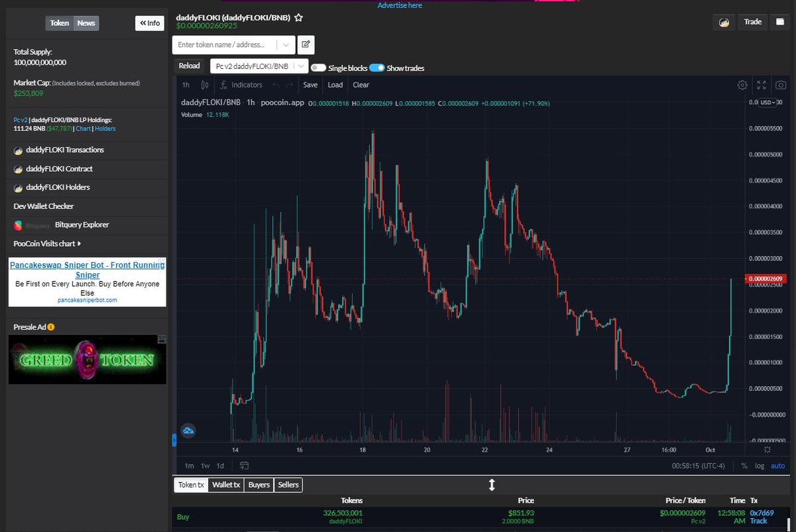Click Clear in chart toolbar

point(361,85)
